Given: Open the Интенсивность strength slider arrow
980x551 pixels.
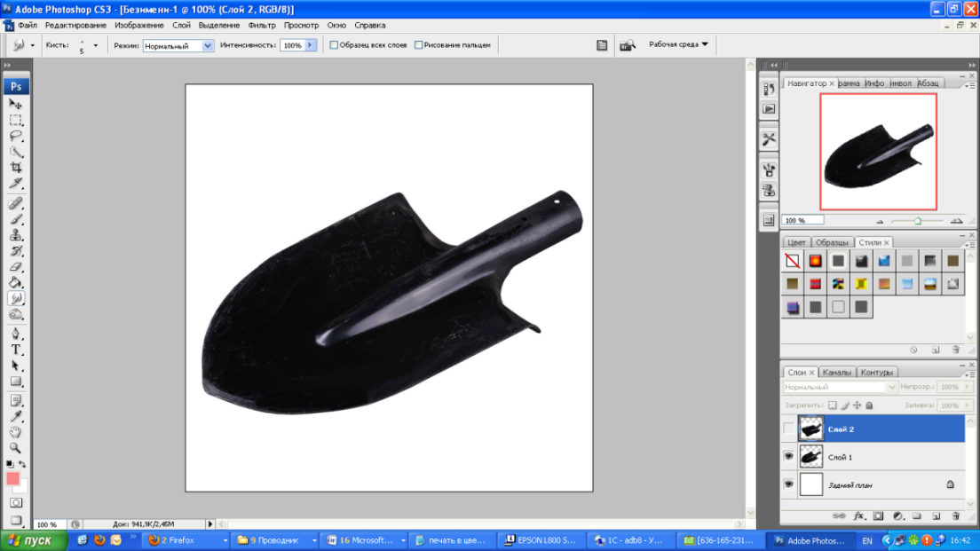Looking at the screenshot, I should [x=310, y=45].
